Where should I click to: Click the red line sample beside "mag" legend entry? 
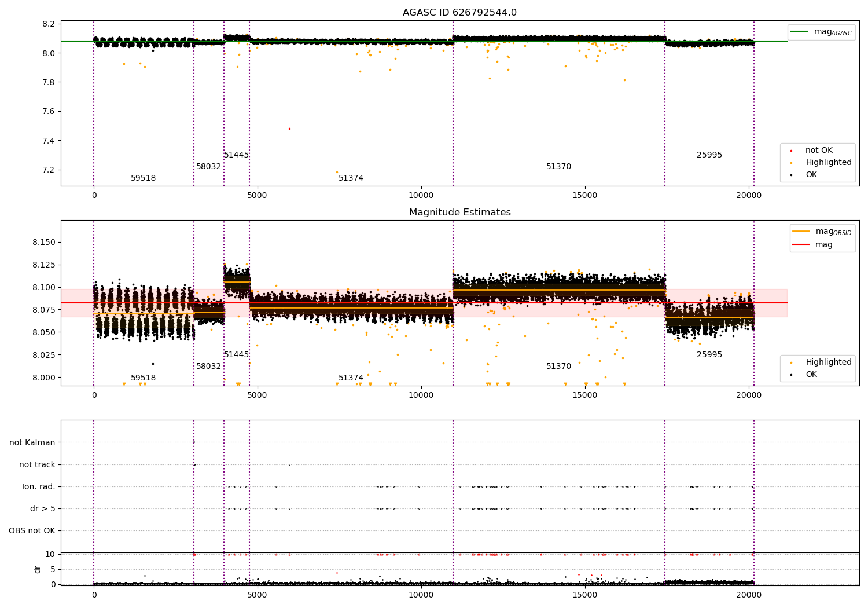(x=801, y=245)
